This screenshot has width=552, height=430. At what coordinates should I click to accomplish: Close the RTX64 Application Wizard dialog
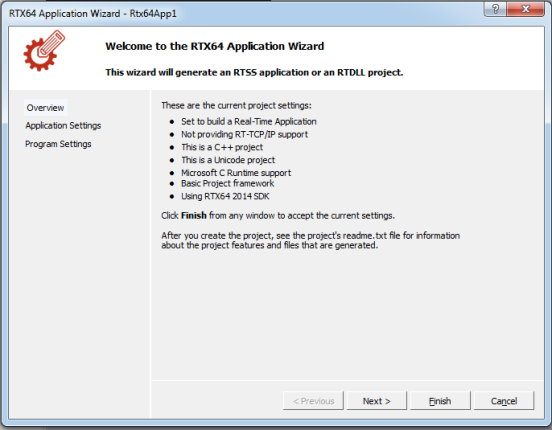[x=526, y=9]
